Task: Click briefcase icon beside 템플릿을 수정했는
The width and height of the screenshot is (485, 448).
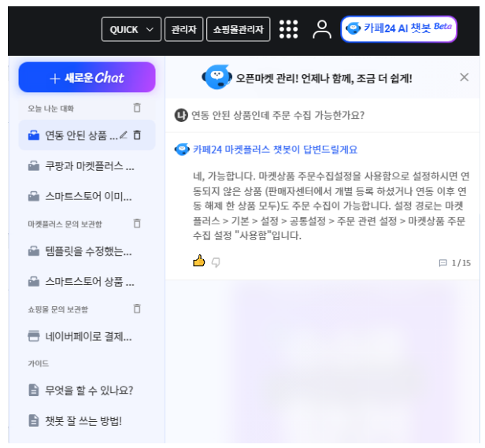Action: click(34, 251)
